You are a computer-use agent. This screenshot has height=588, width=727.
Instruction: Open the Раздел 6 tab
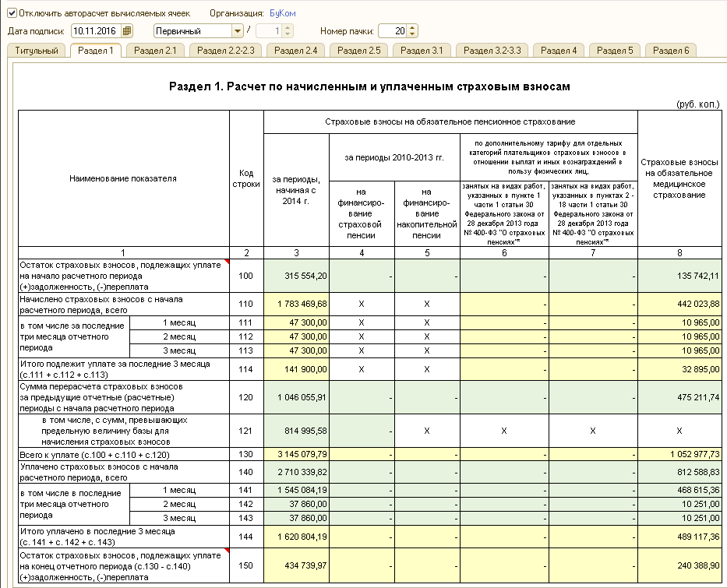[671, 51]
